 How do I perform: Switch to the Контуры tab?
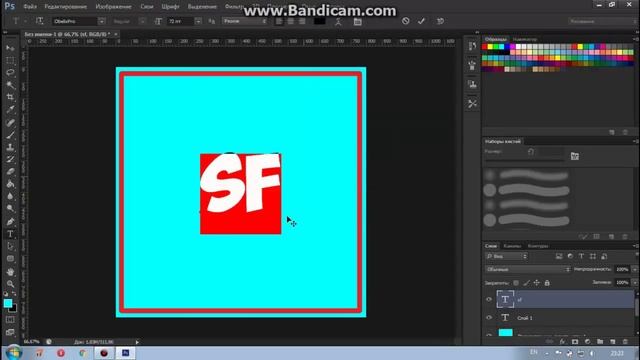coord(538,246)
